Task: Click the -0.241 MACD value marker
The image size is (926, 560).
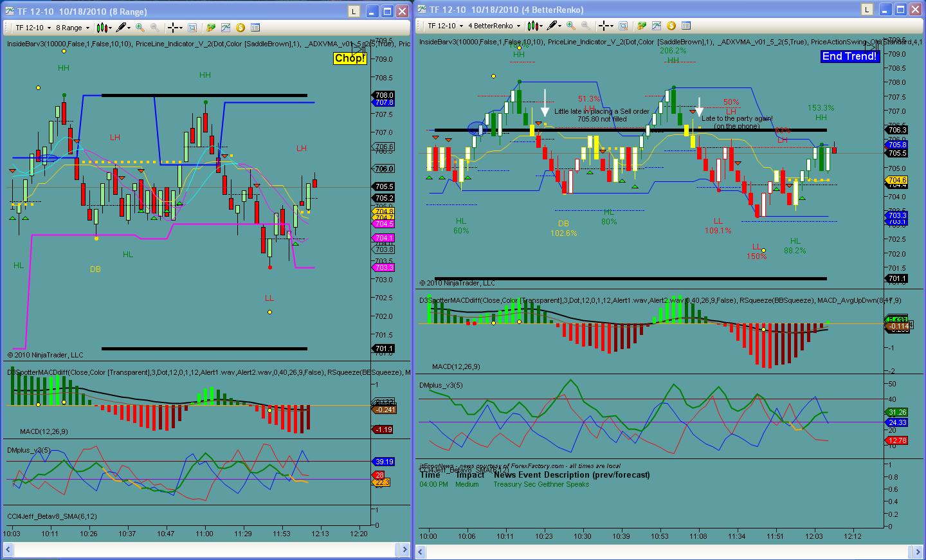Action: point(385,410)
